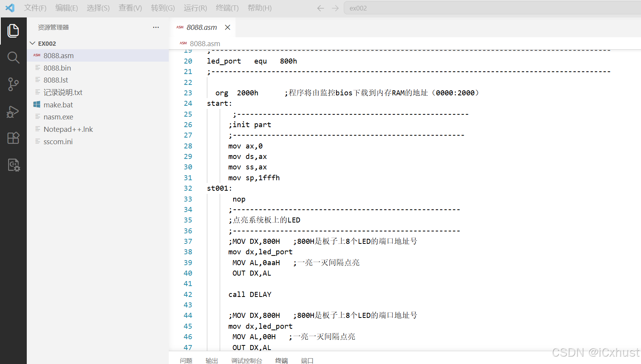Open the Source Control view icon
Image resolution: width=641 pixels, height=364 pixels.
pos(13,84)
